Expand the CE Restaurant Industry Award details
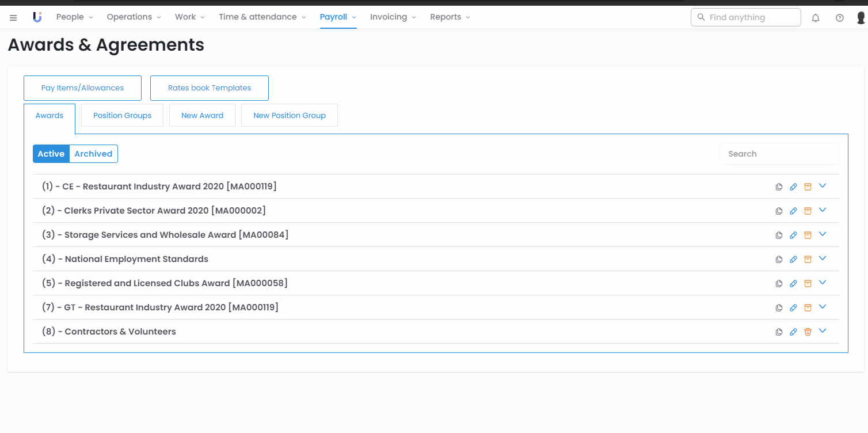Image resolution: width=868 pixels, height=433 pixels. point(823,186)
